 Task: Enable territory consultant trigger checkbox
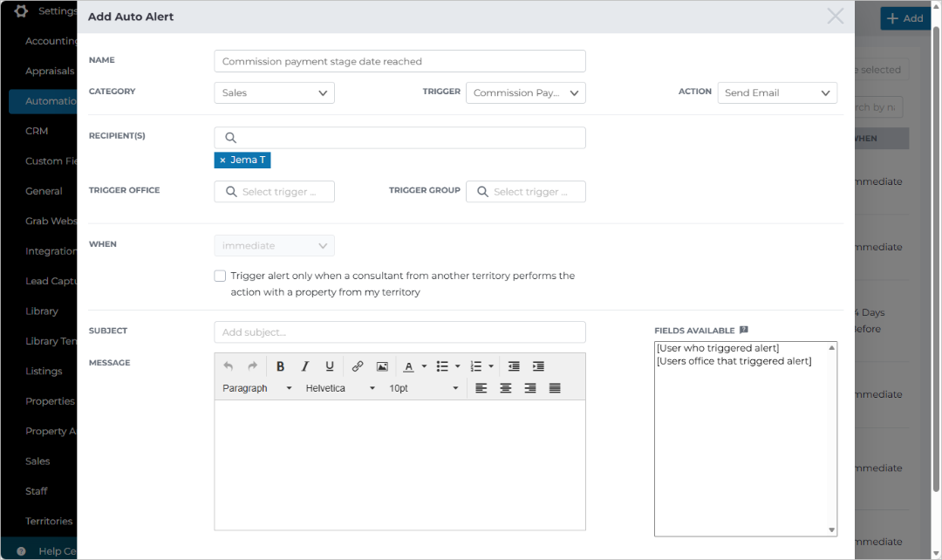coord(220,276)
